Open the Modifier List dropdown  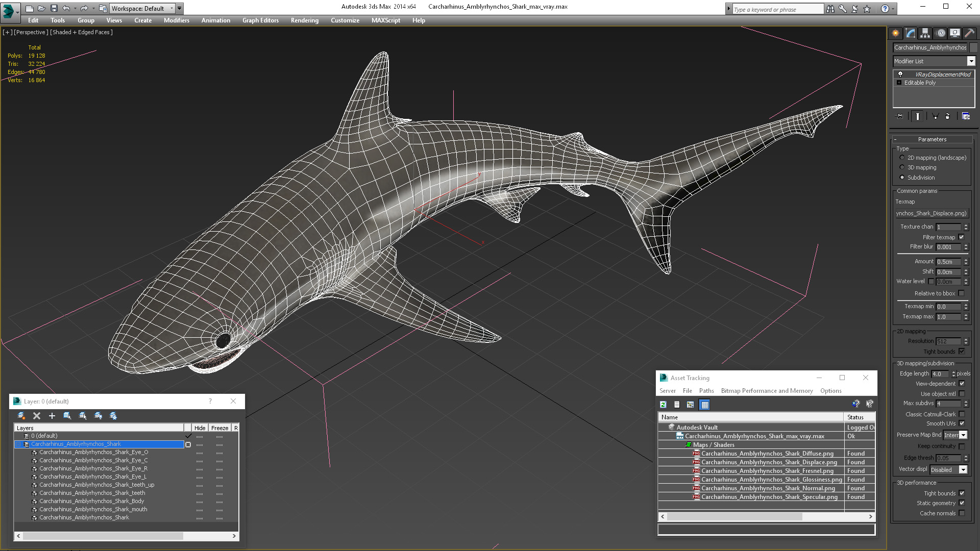pos(971,61)
